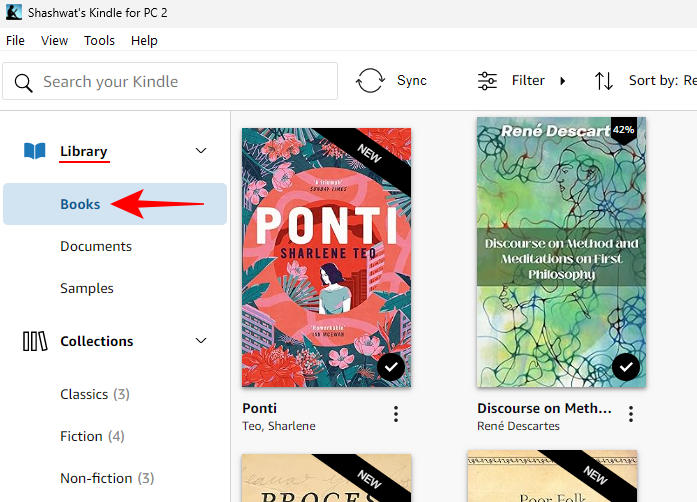Expand the Filter arrow submenu
This screenshot has width=697, height=502.
pos(563,81)
